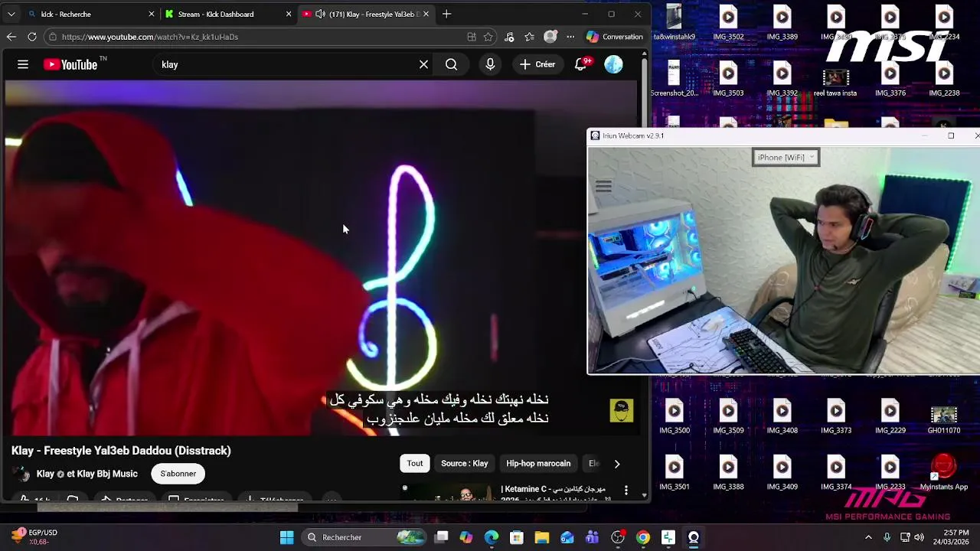
Task: Open YouTube notifications bell
Action: (581, 65)
